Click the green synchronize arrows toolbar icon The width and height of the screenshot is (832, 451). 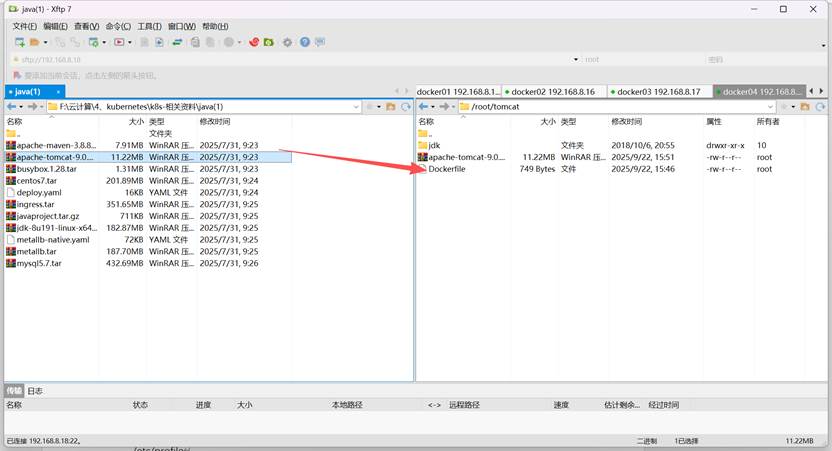pos(177,42)
